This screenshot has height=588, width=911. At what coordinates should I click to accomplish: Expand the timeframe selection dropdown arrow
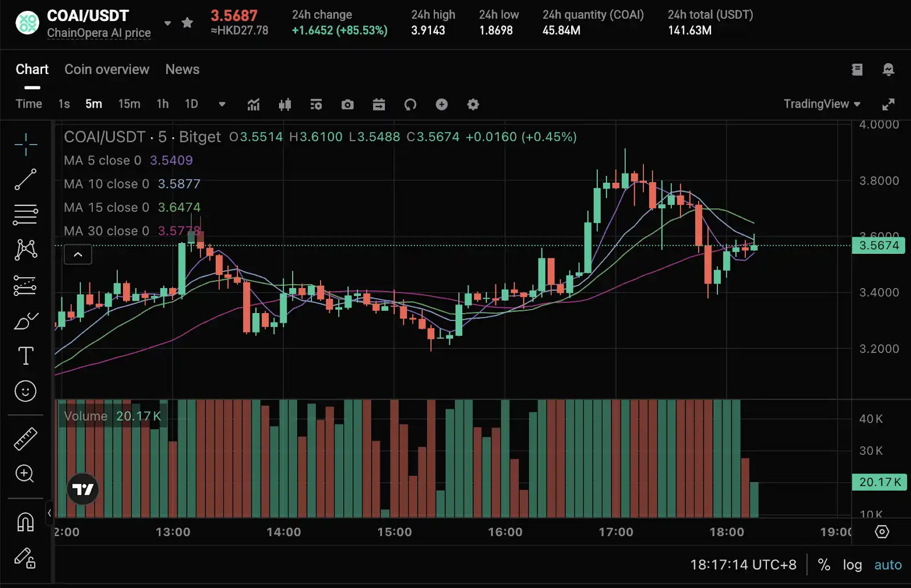[221, 104]
